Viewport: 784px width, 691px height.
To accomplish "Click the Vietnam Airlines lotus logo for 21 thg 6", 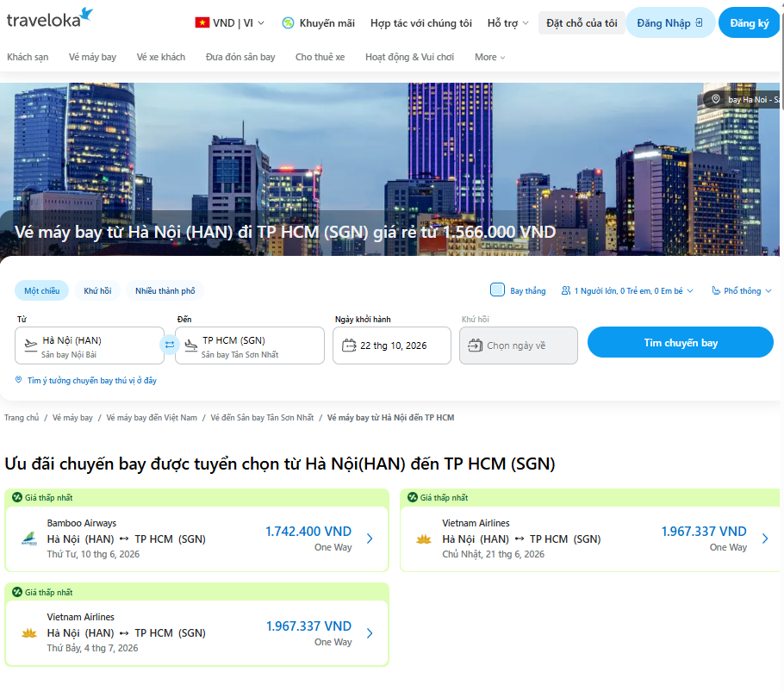I will (x=424, y=539).
